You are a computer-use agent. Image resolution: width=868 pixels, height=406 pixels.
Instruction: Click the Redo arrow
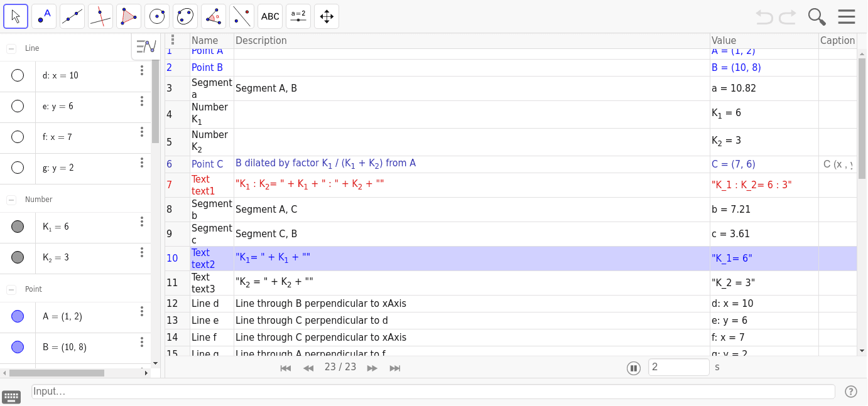[x=788, y=16]
